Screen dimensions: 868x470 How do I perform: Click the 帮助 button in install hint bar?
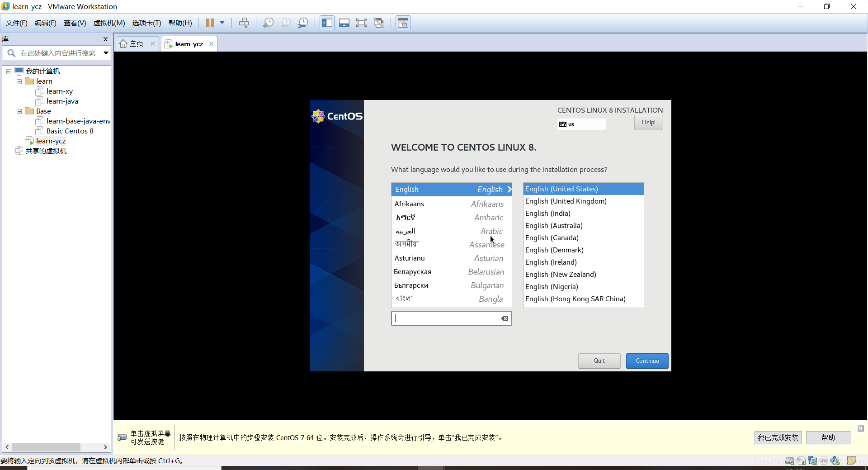(828, 437)
